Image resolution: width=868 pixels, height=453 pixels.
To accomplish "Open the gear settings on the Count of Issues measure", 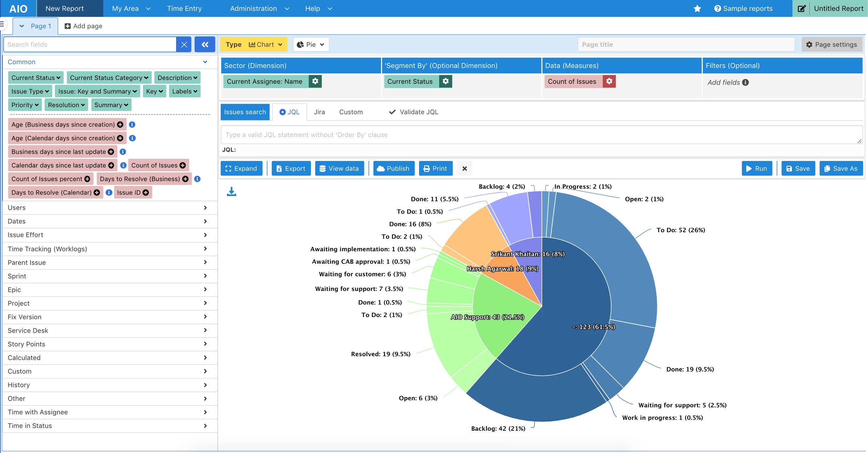I will pos(609,81).
